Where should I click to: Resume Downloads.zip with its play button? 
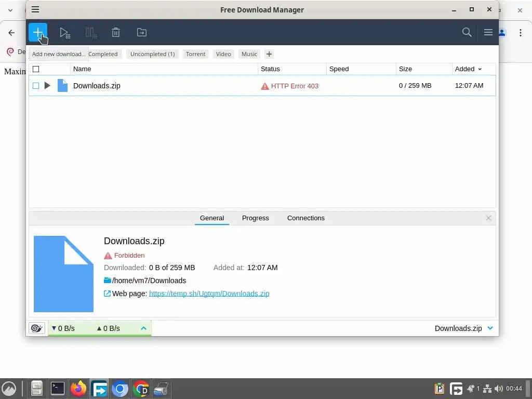pyautogui.click(x=47, y=86)
